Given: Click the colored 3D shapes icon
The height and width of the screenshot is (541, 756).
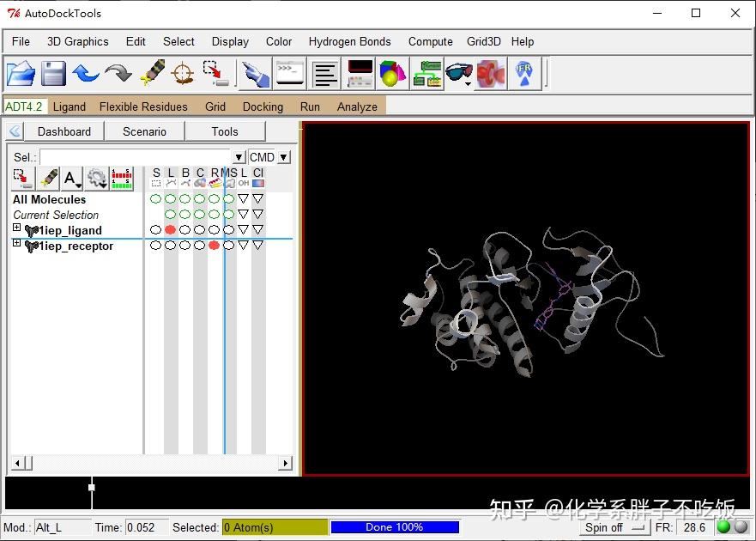Looking at the screenshot, I should 393,74.
